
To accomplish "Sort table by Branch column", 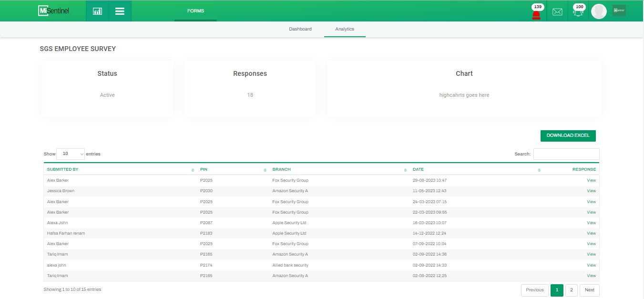I will [x=338, y=169].
